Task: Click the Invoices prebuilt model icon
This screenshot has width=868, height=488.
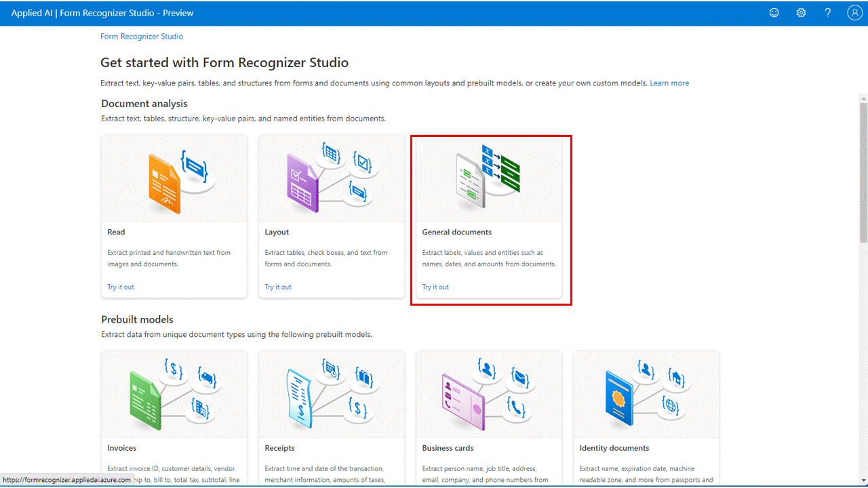Action: pyautogui.click(x=174, y=393)
